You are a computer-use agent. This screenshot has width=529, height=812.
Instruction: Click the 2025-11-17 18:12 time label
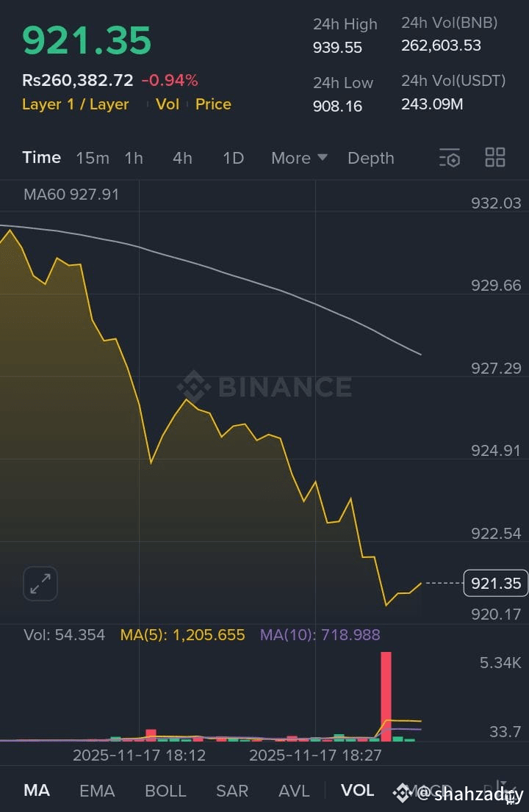pyautogui.click(x=139, y=755)
